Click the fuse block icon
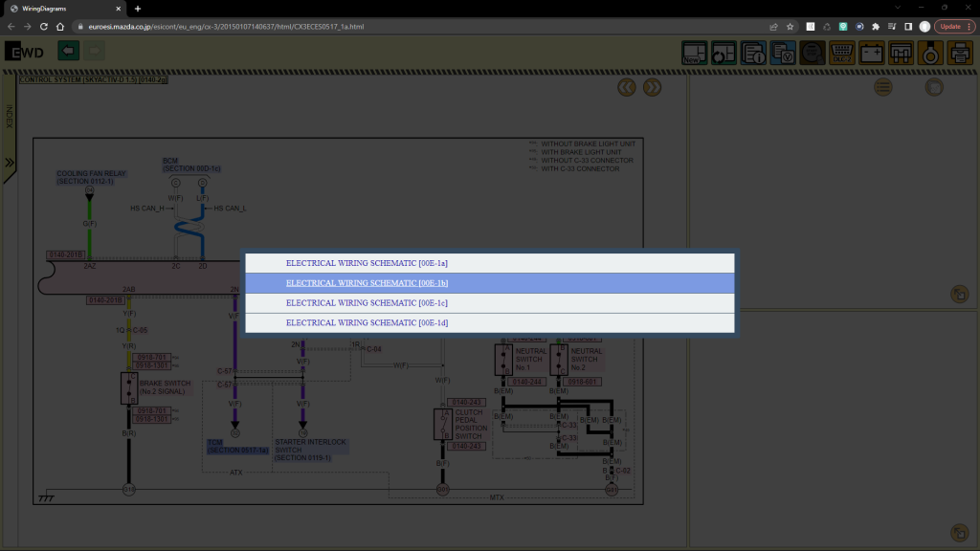 pyautogui.click(x=901, y=53)
